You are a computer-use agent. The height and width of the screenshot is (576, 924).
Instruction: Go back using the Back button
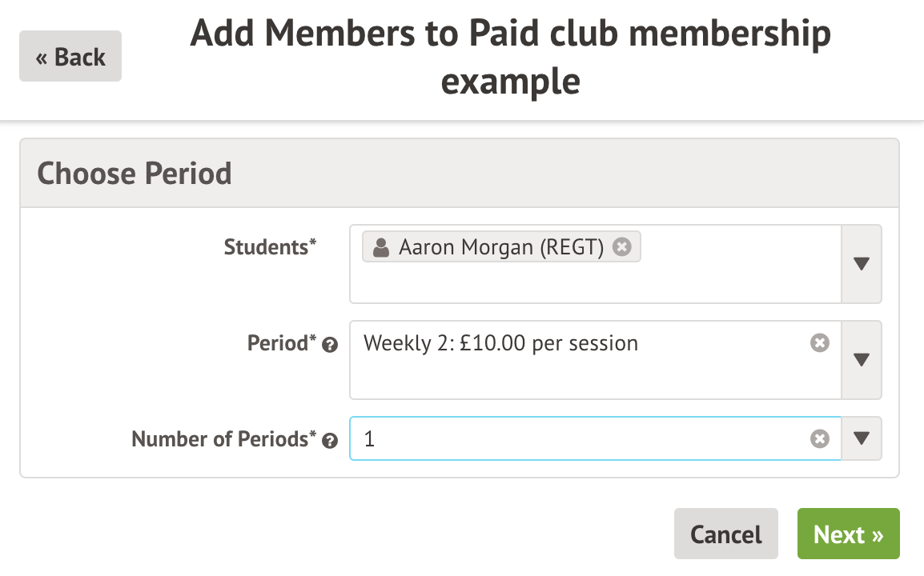coord(70,57)
